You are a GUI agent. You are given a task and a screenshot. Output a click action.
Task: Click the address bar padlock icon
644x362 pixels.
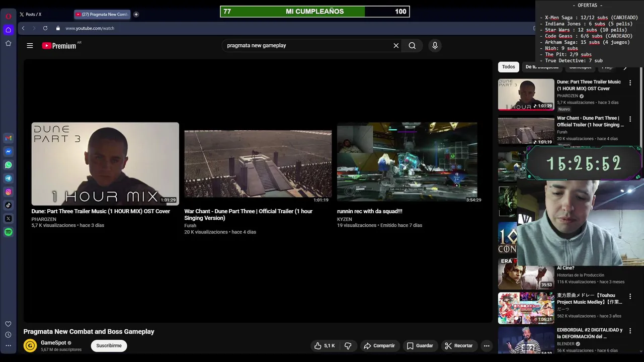pyautogui.click(x=58, y=28)
